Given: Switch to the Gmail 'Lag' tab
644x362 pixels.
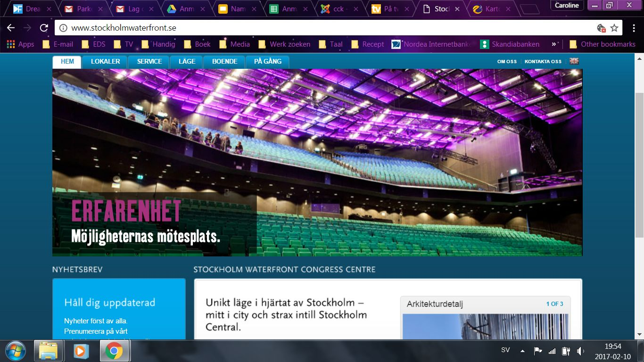Looking at the screenshot, I should tap(134, 9).
